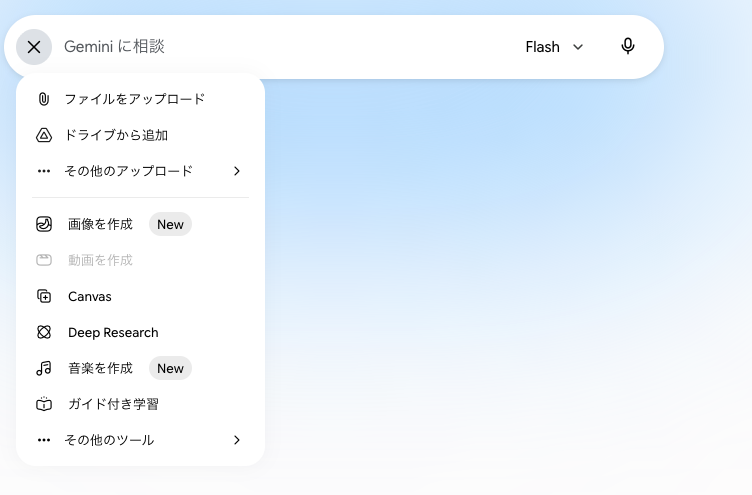Close the menu with the X button
The width and height of the screenshot is (752, 495).
34,47
